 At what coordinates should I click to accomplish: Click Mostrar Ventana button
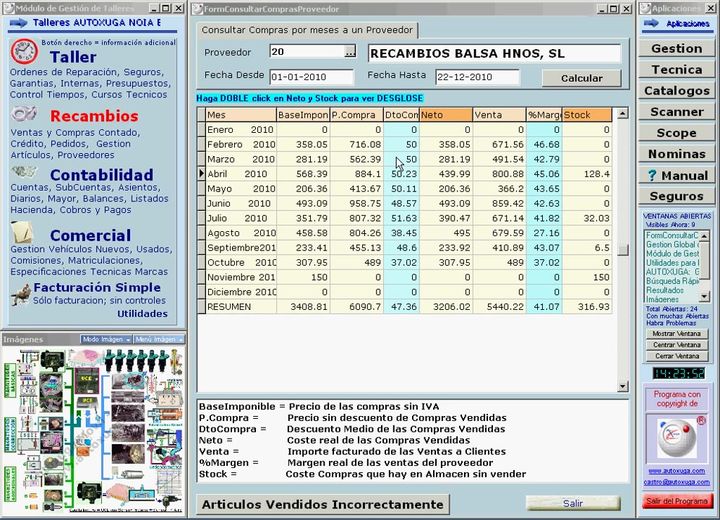coord(676,334)
